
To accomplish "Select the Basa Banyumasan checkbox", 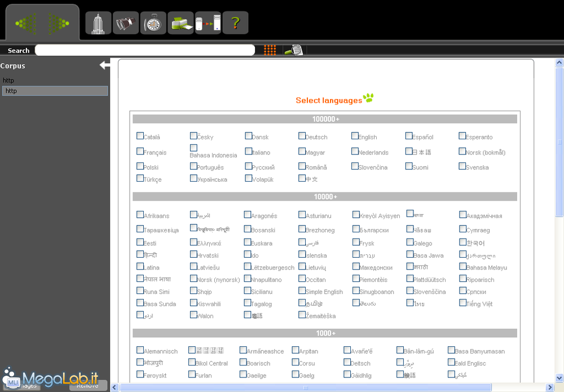I will 451,350.
